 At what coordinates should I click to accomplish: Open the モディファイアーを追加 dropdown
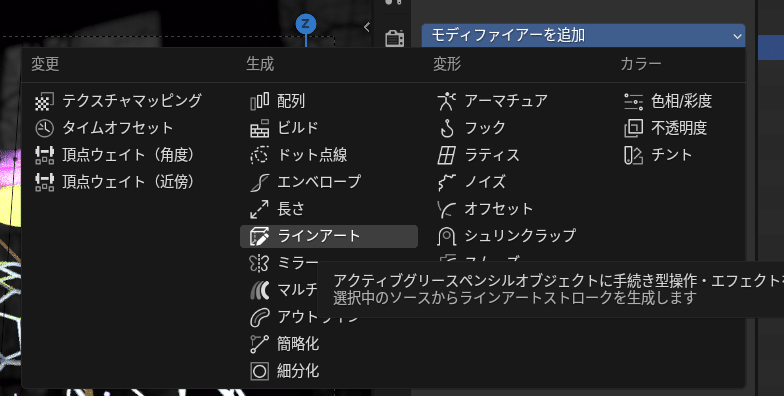pos(583,36)
